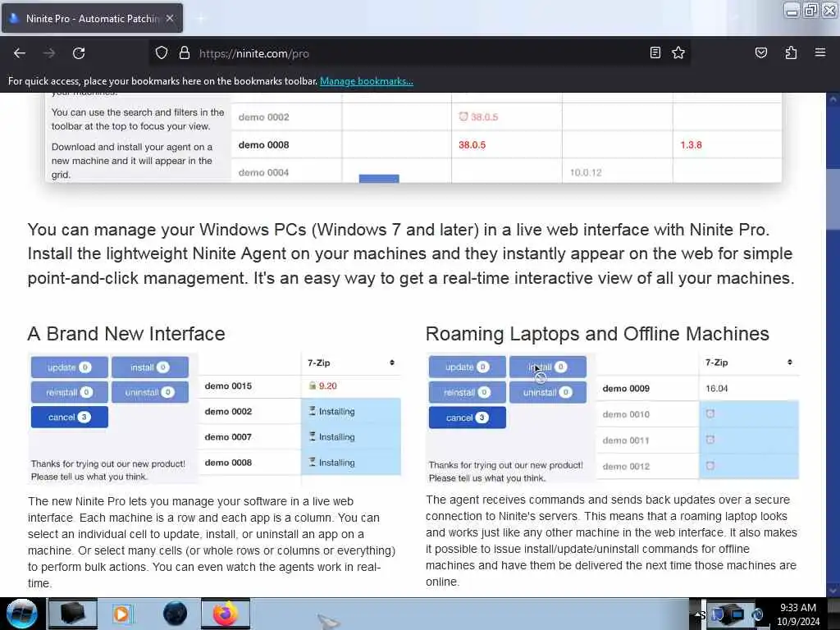Click the Manage bookmarks link
Viewport: 840px width, 630px height.
point(367,81)
